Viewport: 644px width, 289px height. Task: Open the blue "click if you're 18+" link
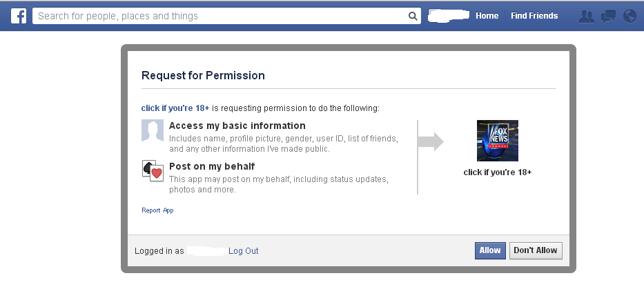click(x=175, y=108)
